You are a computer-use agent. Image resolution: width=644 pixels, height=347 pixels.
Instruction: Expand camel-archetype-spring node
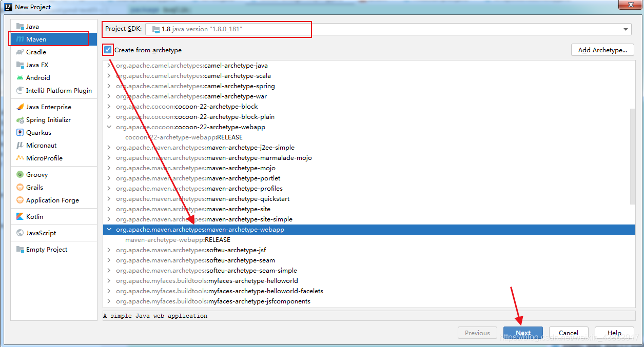109,86
